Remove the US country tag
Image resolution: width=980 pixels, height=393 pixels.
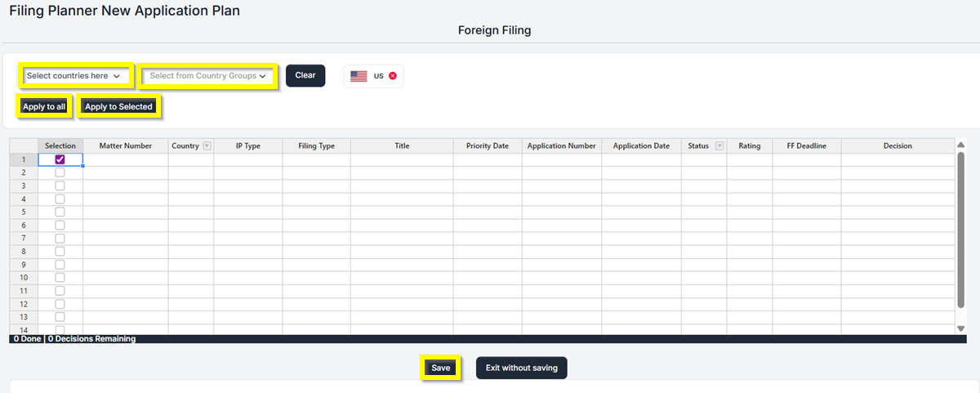393,76
